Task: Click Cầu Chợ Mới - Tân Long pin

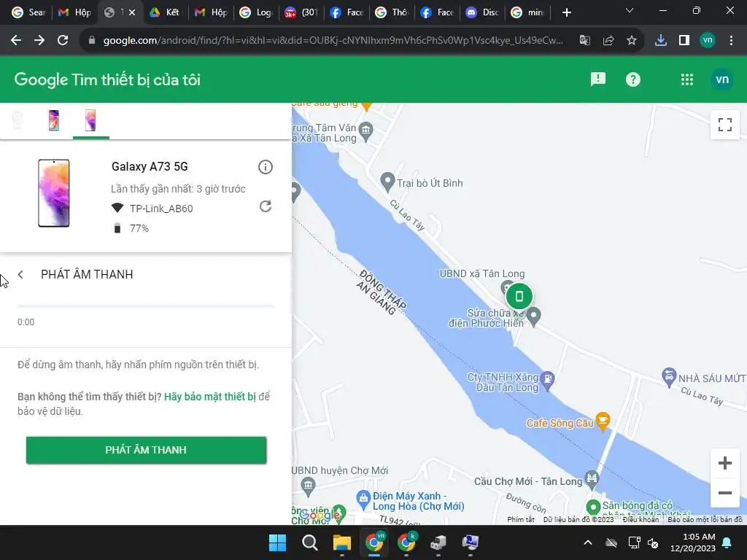Action: click(x=592, y=478)
